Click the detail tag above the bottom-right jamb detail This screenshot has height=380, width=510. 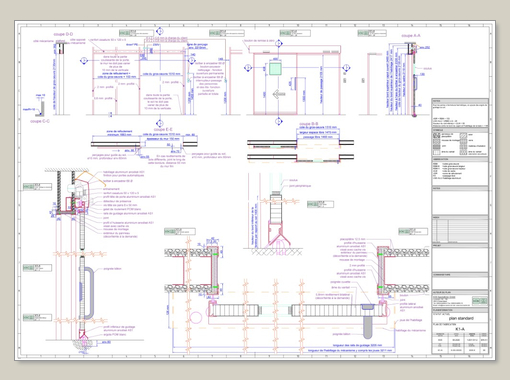click(413, 231)
